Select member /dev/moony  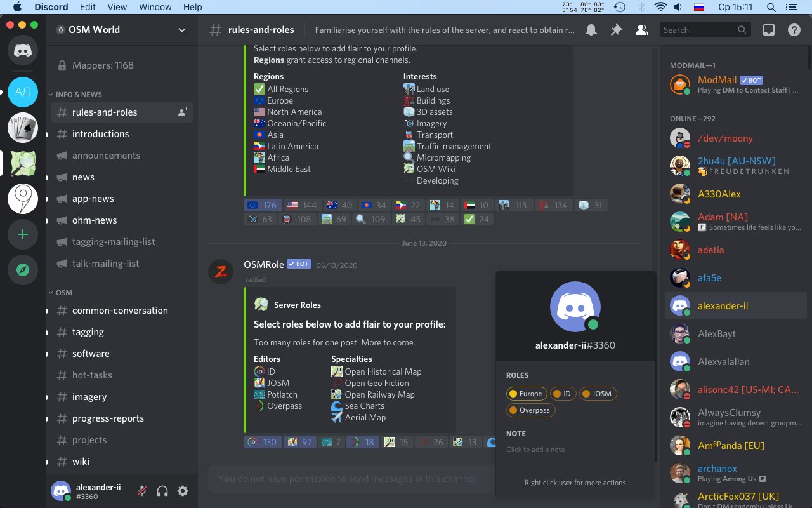[735, 138]
